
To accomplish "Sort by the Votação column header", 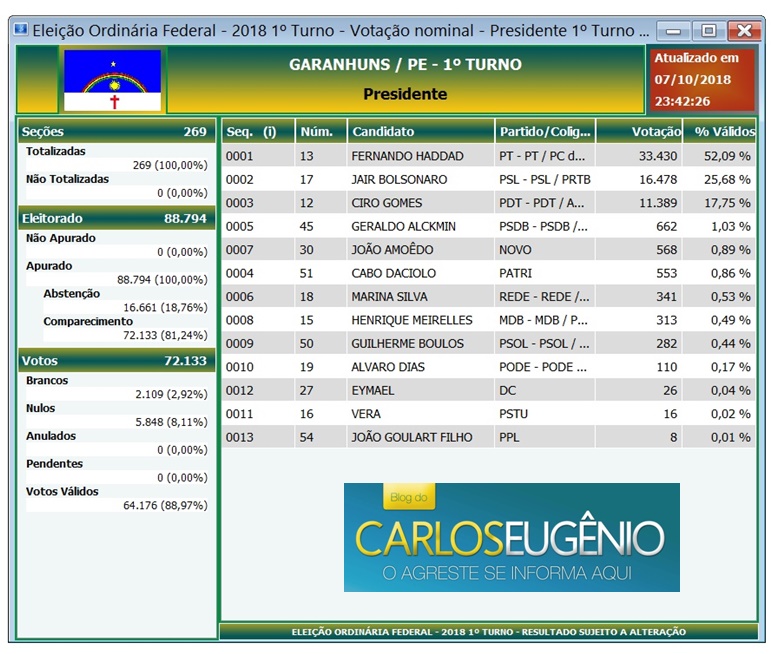I will pyautogui.click(x=639, y=131).
